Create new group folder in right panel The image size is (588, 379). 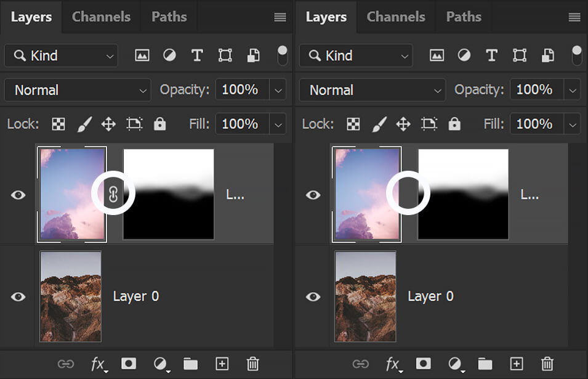pyautogui.click(x=485, y=364)
